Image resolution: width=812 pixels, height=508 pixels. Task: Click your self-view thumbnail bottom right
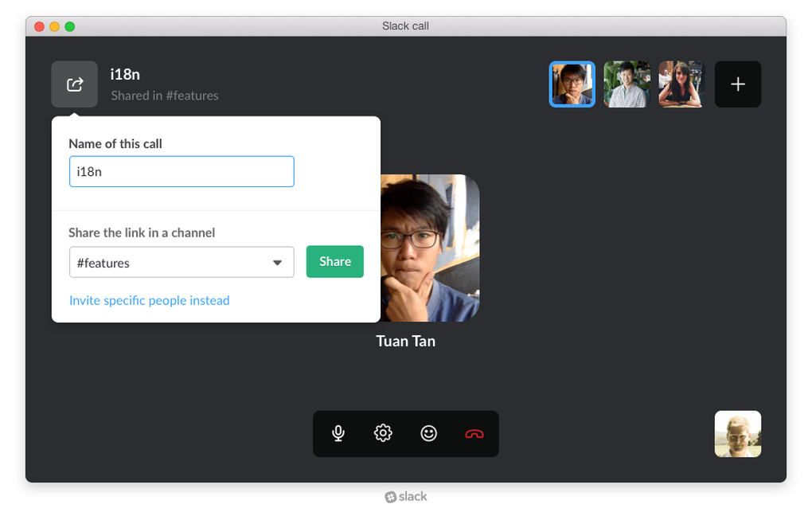(x=737, y=434)
